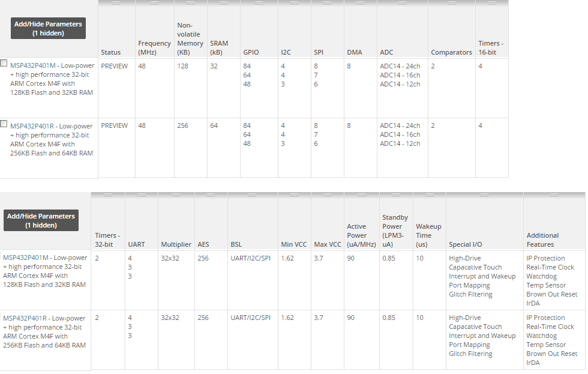Check the MSP432P401M compare checkbox
The width and height of the screenshot is (588, 374).
[x=4, y=63]
